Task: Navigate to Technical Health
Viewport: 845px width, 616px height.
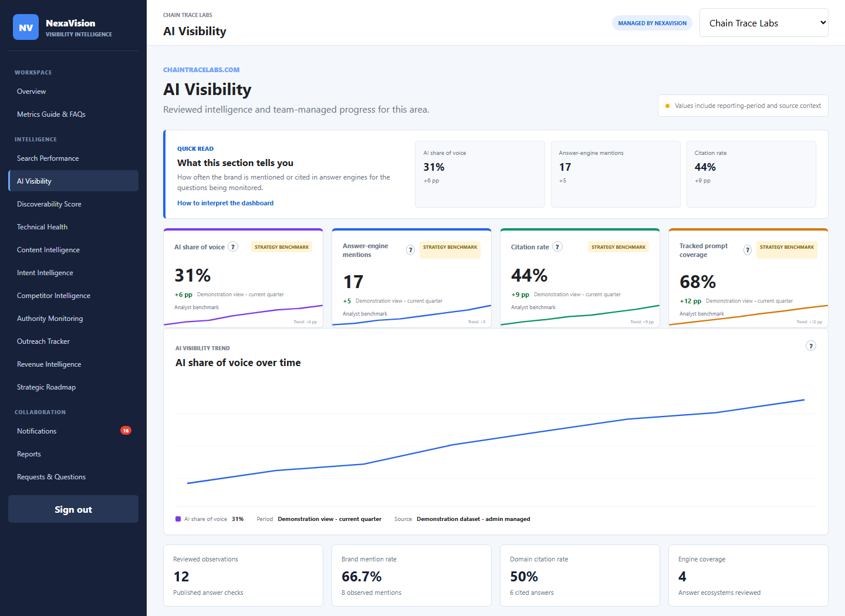Action: [x=73, y=227]
